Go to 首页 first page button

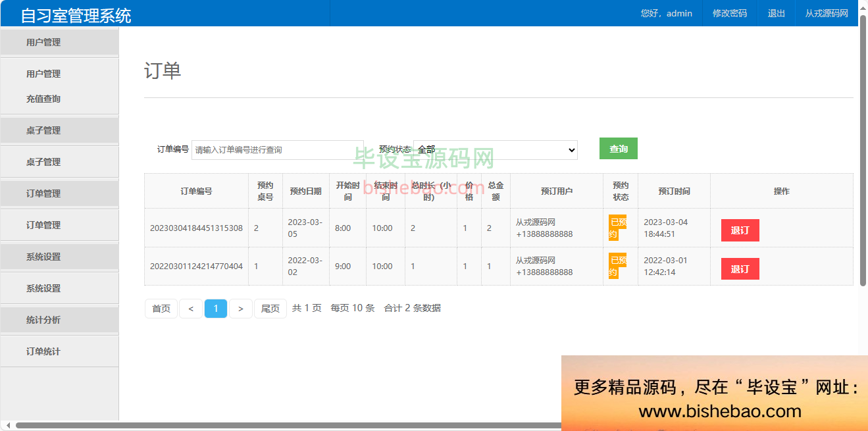point(161,308)
